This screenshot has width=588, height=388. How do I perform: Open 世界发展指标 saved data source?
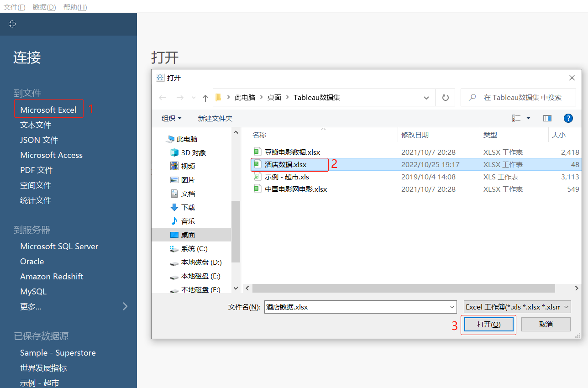(43, 367)
